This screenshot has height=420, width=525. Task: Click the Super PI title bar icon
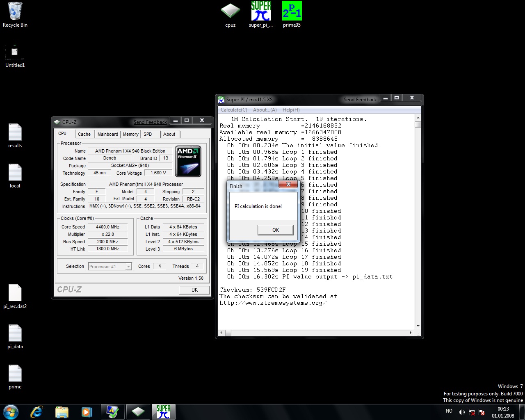tap(221, 99)
